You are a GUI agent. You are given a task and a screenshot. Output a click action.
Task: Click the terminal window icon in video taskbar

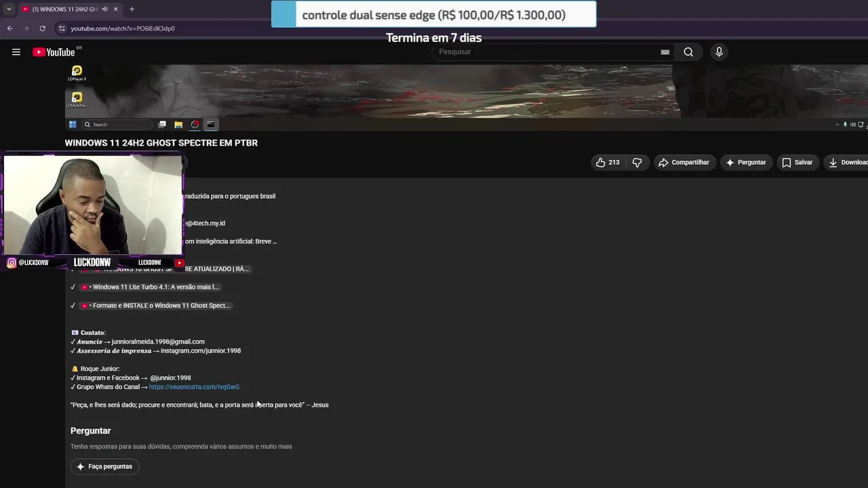(x=211, y=125)
